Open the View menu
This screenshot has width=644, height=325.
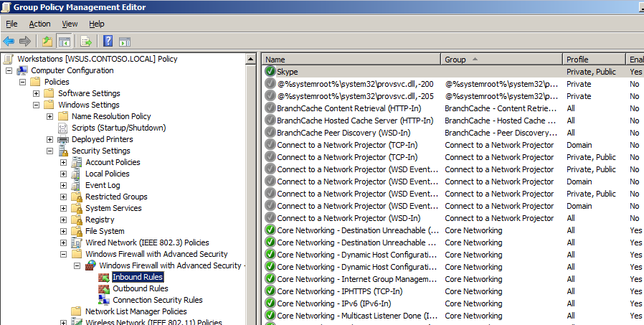pyautogui.click(x=70, y=24)
